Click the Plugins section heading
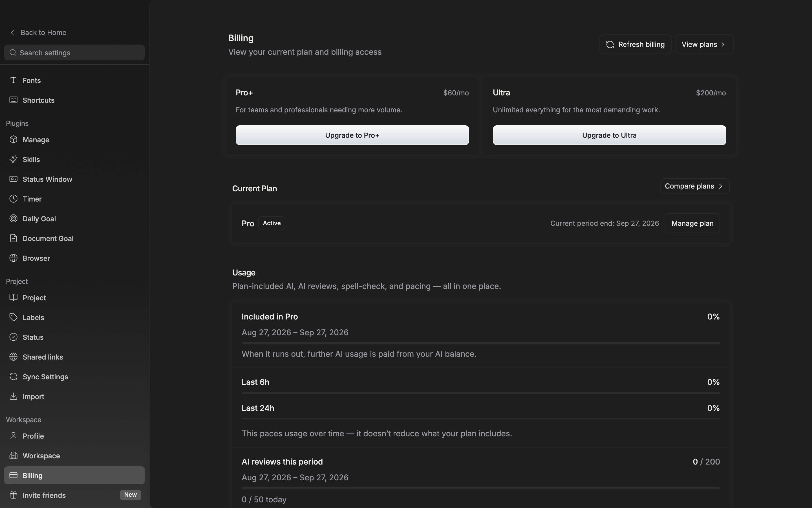The image size is (812, 508). pos(17,123)
